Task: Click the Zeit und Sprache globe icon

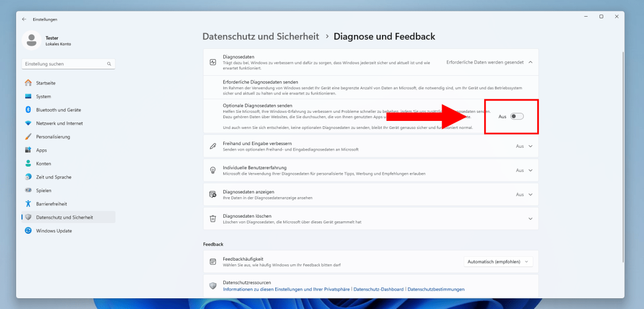Action: pyautogui.click(x=28, y=177)
